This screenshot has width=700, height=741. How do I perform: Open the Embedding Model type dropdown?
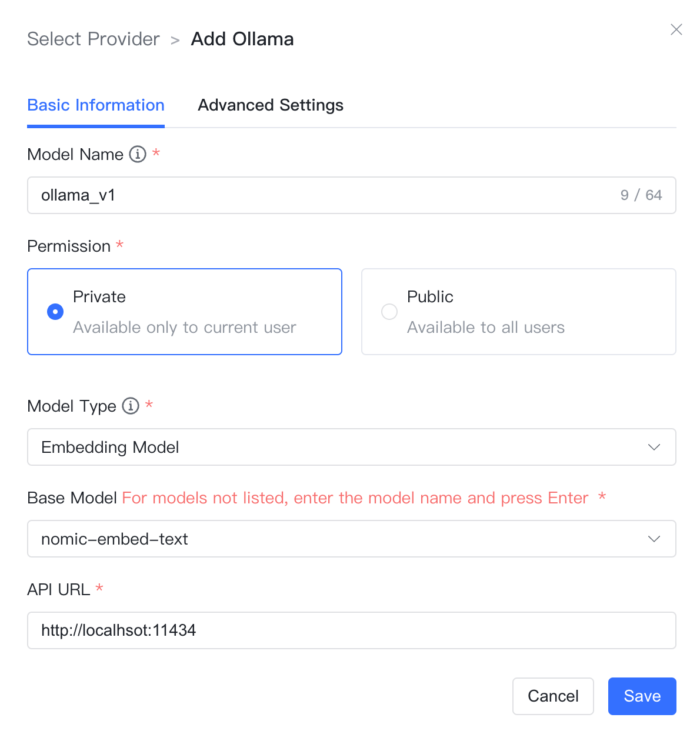coord(352,447)
